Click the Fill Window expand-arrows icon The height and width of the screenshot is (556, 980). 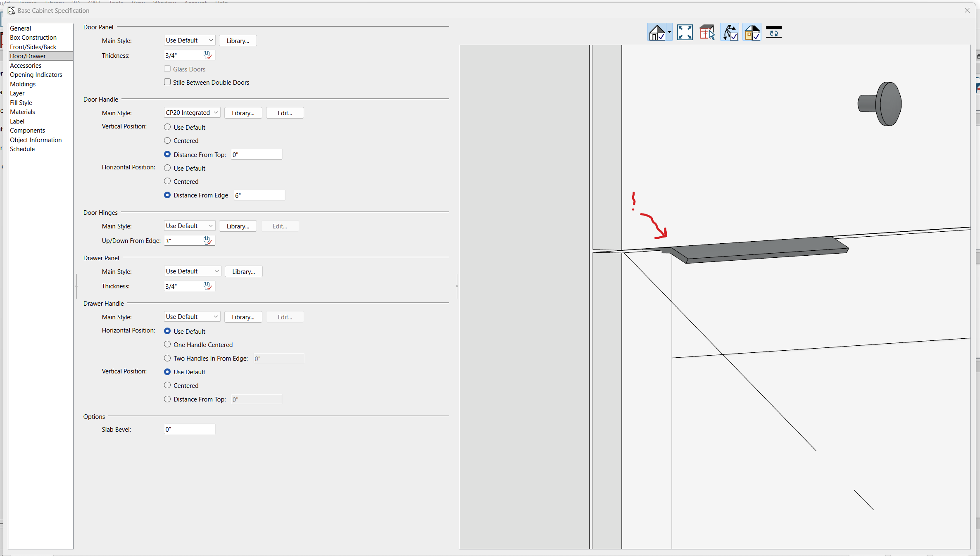tap(685, 32)
